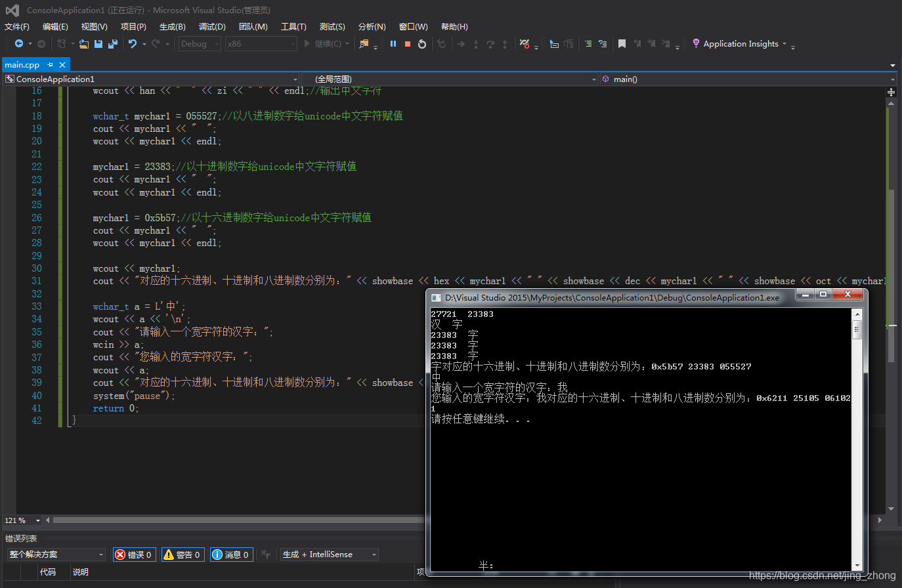Image resolution: width=902 pixels, height=588 pixels.
Task: Restart the debug session
Action: click(x=421, y=43)
